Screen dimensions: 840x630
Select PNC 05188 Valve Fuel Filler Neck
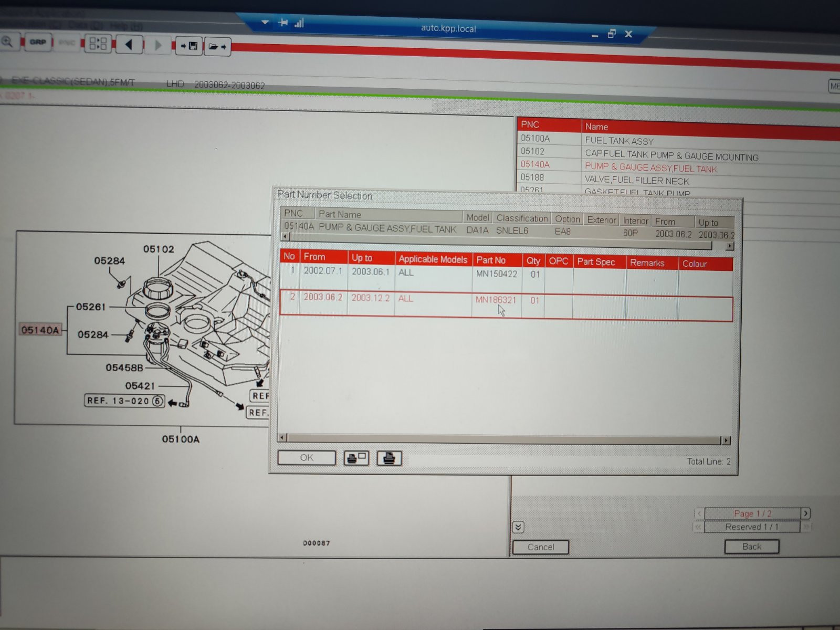click(x=678, y=180)
